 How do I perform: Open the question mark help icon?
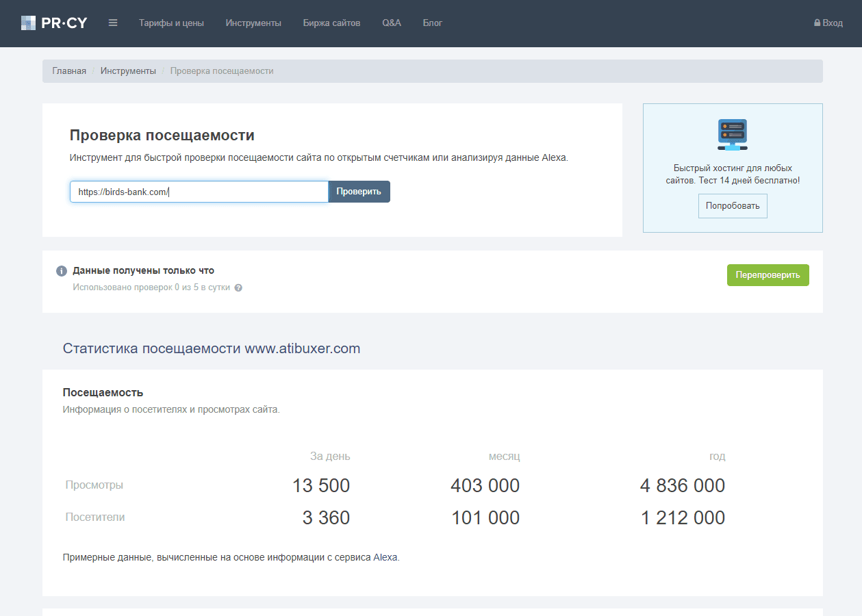238,288
